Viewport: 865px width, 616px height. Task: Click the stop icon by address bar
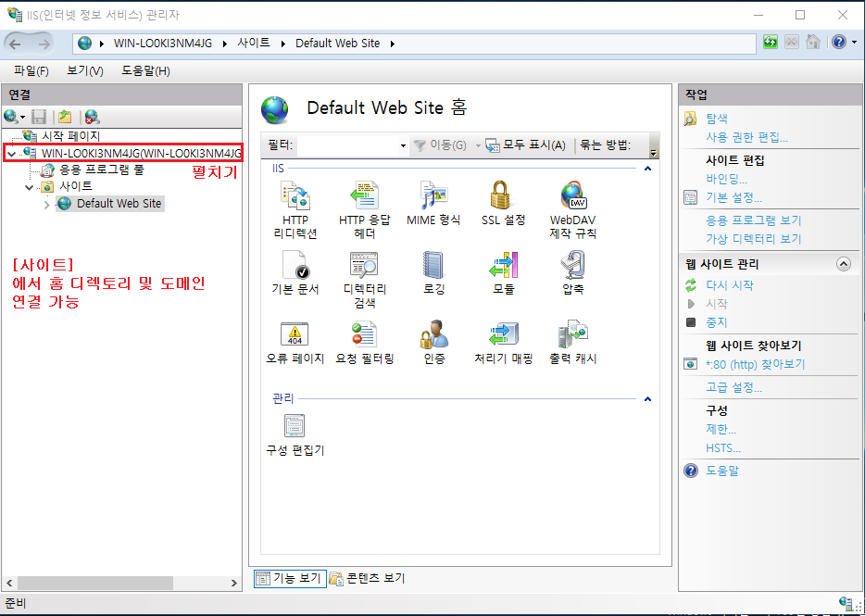coord(792,43)
